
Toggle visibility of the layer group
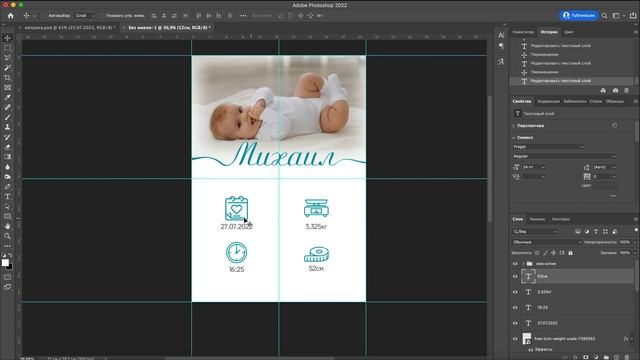point(515,264)
